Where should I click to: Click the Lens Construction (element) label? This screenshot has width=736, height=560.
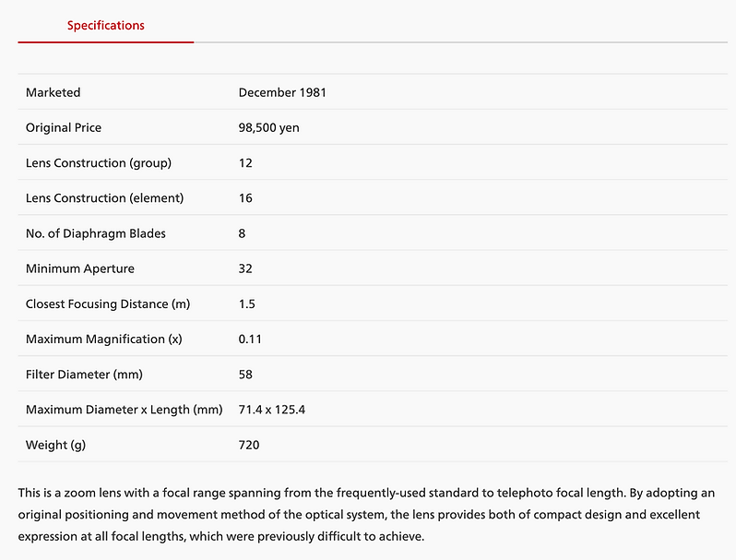point(105,198)
